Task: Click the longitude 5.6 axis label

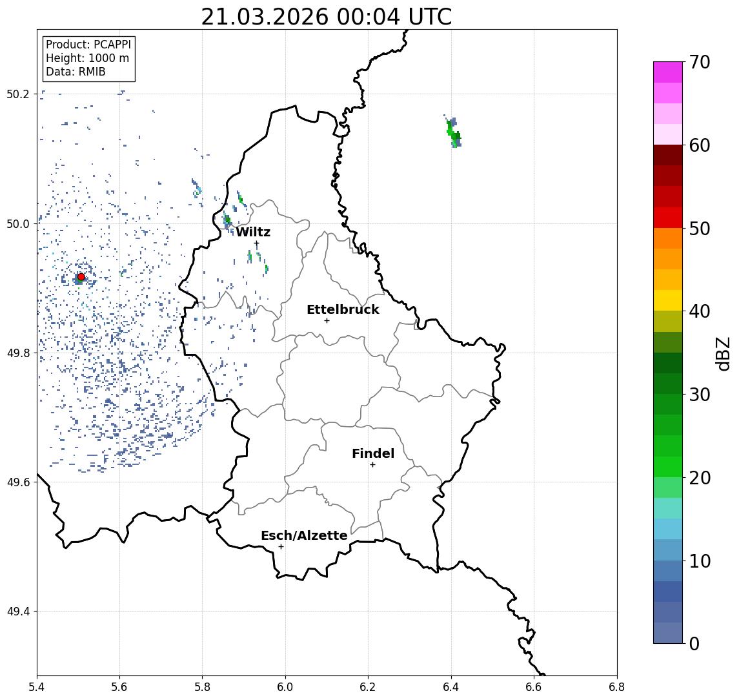Action: tap(119, 687)
